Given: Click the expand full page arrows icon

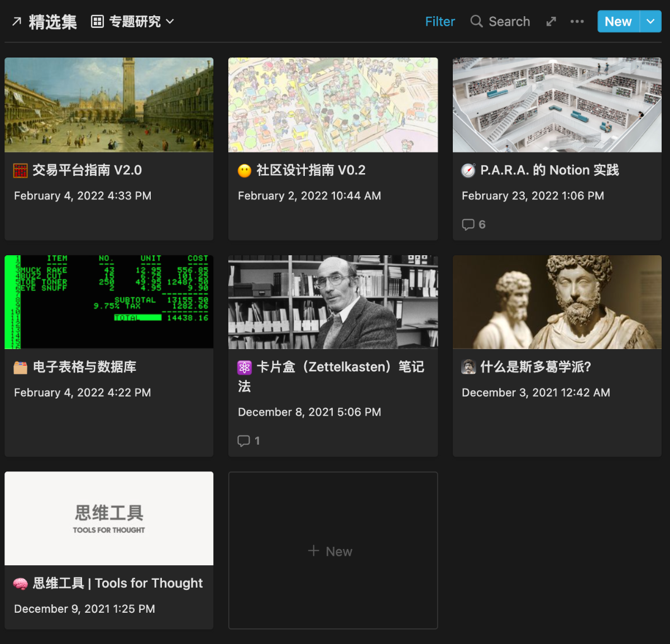Looking at the screenshot, I should pyautogui.click(x=551, y=22).
